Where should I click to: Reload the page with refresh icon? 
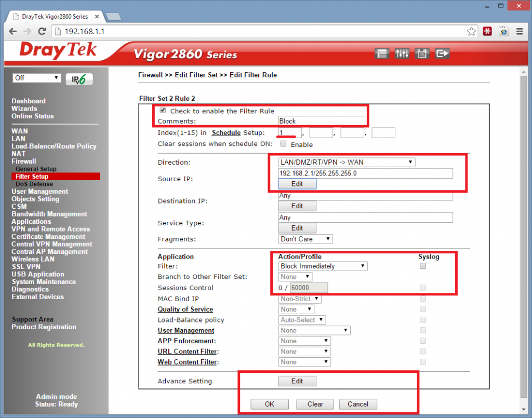[x=42, y=32]
